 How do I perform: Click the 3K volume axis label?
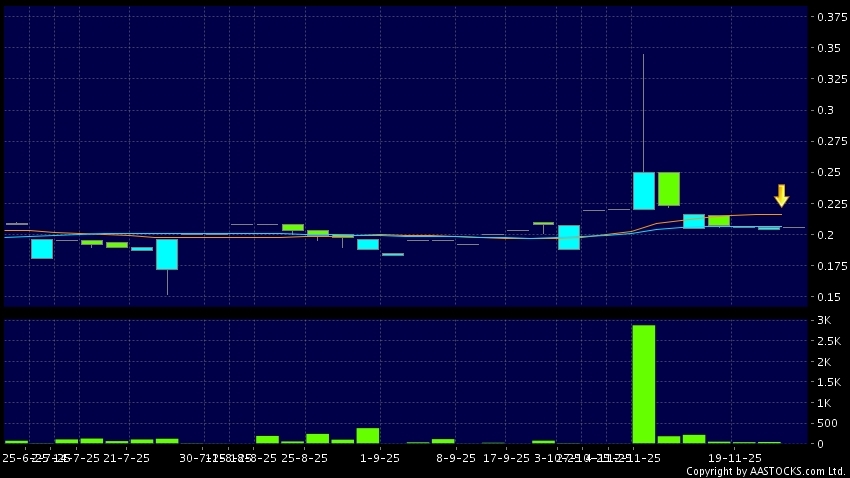pyautogui.click(x=825, y=321)
